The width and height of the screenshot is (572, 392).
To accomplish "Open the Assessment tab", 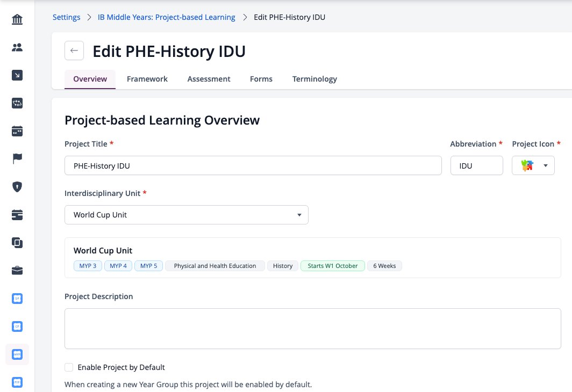I will point(209,79).
